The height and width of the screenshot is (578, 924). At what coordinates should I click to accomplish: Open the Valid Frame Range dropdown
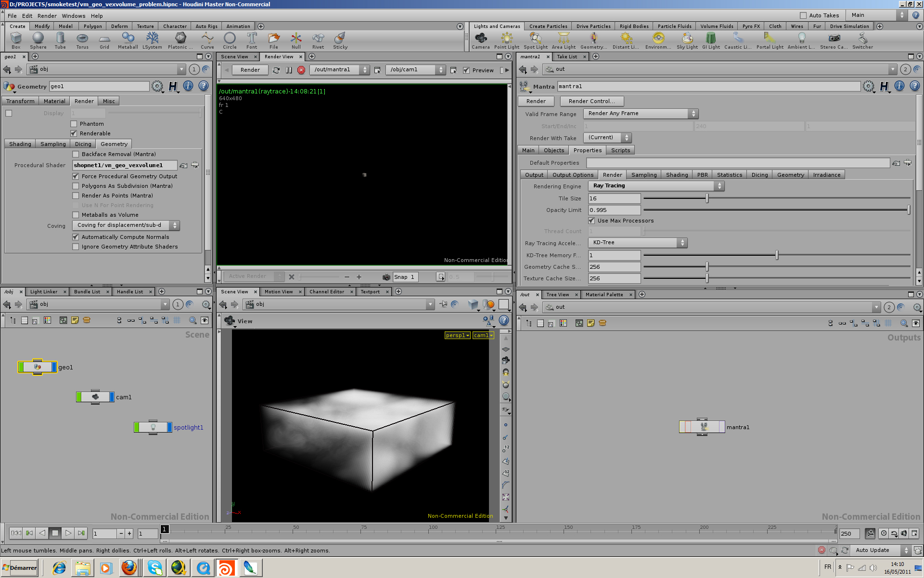[x=641, y=114]
